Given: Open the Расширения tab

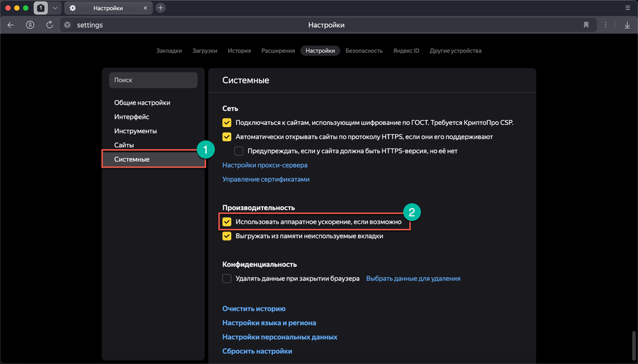Looking at the screenshot, I should (x=278, y=51).
